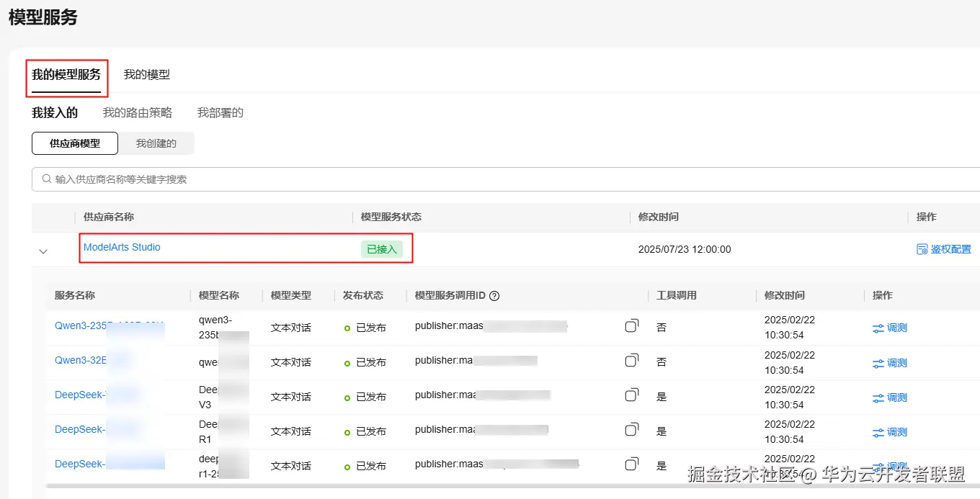Screen dimensions: 980x499
Task: Click 调测 for DeepSeek V3 row
Action: [890, 397]
